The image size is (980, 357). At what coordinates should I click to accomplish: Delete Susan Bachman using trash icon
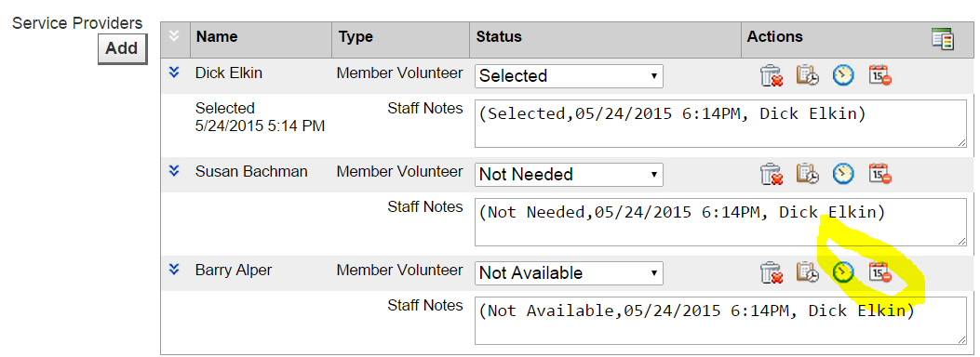772,174
